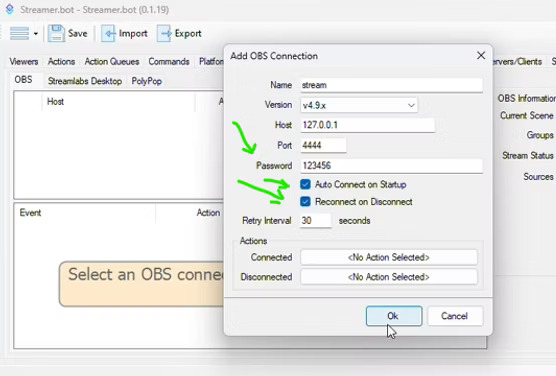Click the Name field containing stream

click(391, 85)
